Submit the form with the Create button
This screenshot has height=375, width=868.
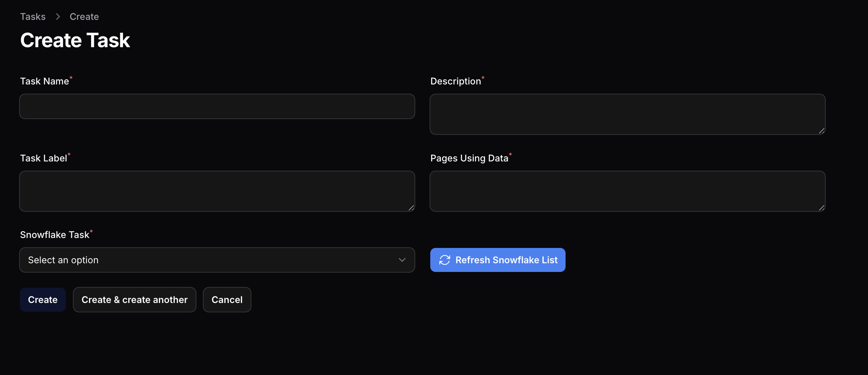[x=42, y=299]
